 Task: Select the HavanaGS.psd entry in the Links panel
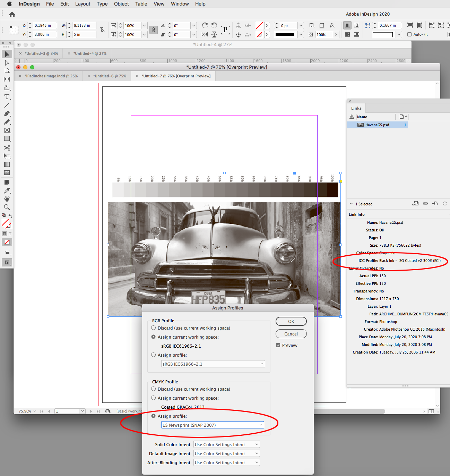(x=377, y=125)
